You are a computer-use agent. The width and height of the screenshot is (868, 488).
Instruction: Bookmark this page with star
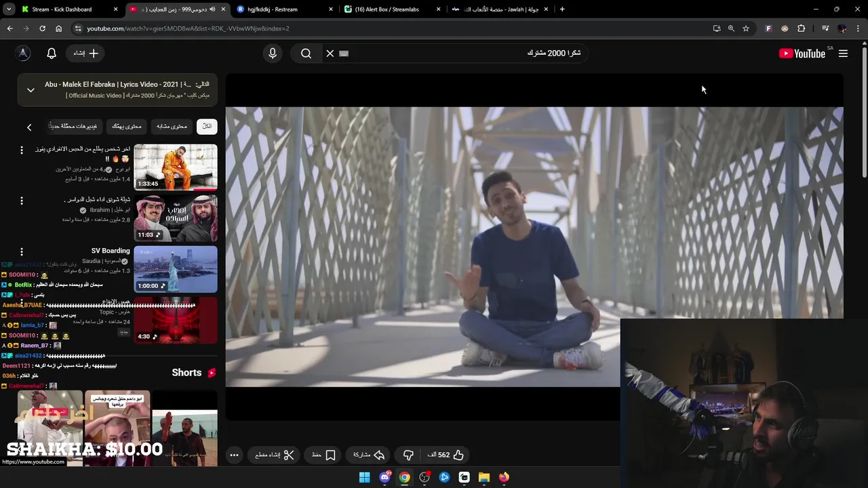pos(746,28)
